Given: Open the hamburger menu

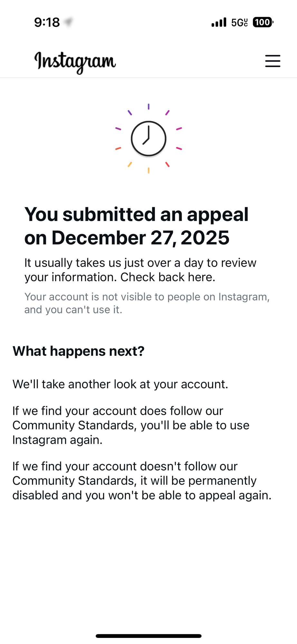Looking at the screenshot, I should (x=273, y=61).
